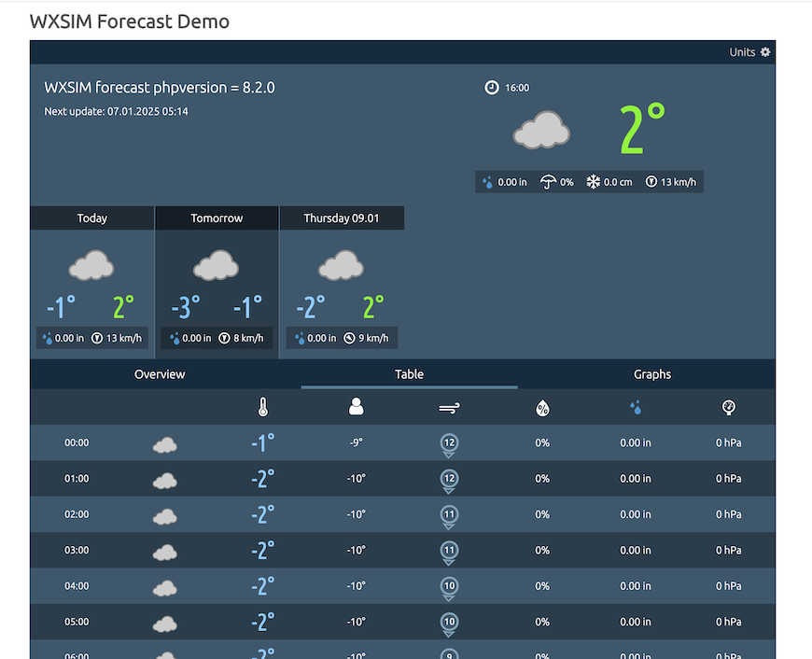Open the Units settings gear
Image resolution: width=812 pixels, height=659 pixels.
click(765, 52)
